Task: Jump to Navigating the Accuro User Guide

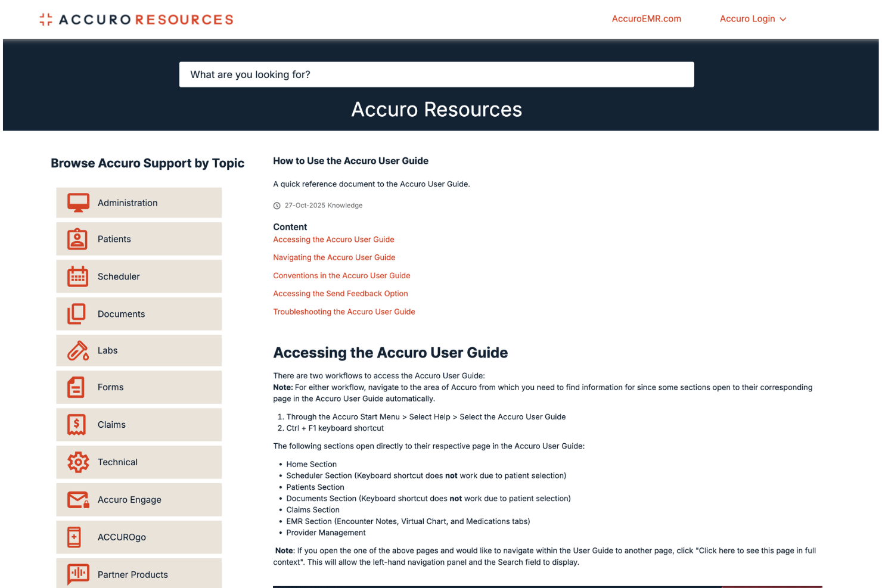Action: coord(334,257)
